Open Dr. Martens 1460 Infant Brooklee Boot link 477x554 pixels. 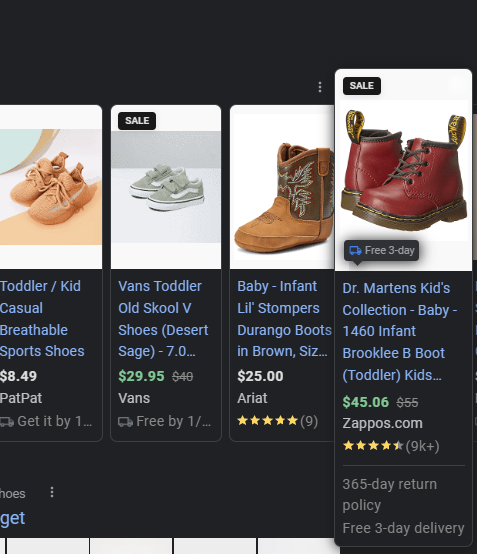click(400, 332)
